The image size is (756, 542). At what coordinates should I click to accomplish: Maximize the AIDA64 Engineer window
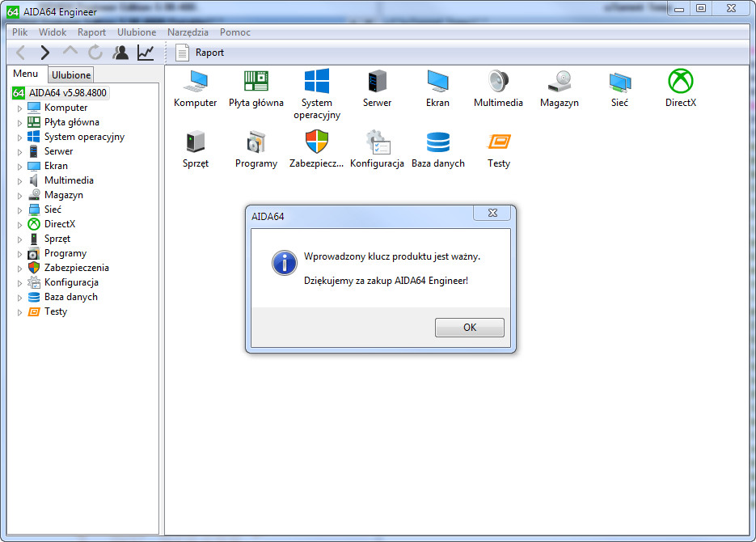coord(701,8)
